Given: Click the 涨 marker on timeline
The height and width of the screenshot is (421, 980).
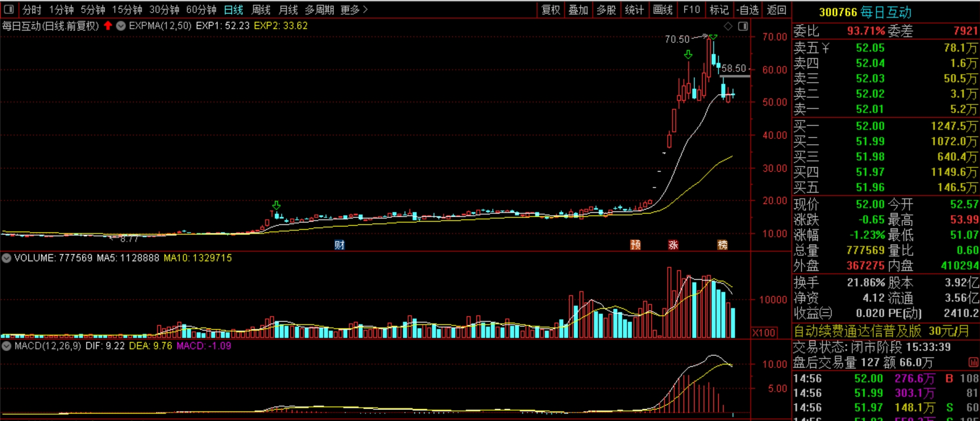Looking at the screenshot, I should point(673,245).
